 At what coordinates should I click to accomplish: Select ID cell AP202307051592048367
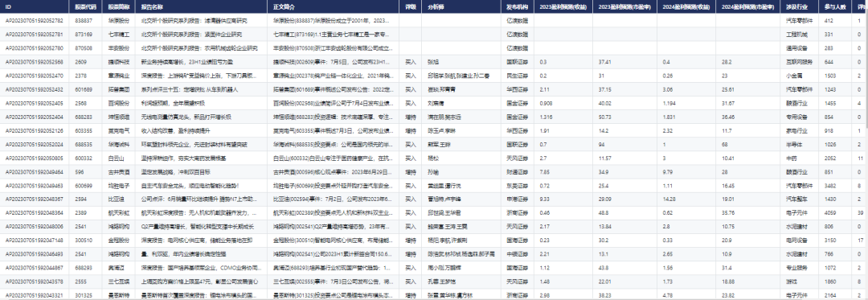coord(35,199)
